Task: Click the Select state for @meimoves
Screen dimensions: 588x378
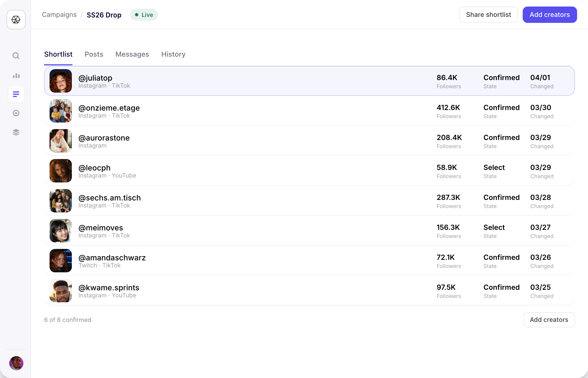Action: [x=494, y=227]
